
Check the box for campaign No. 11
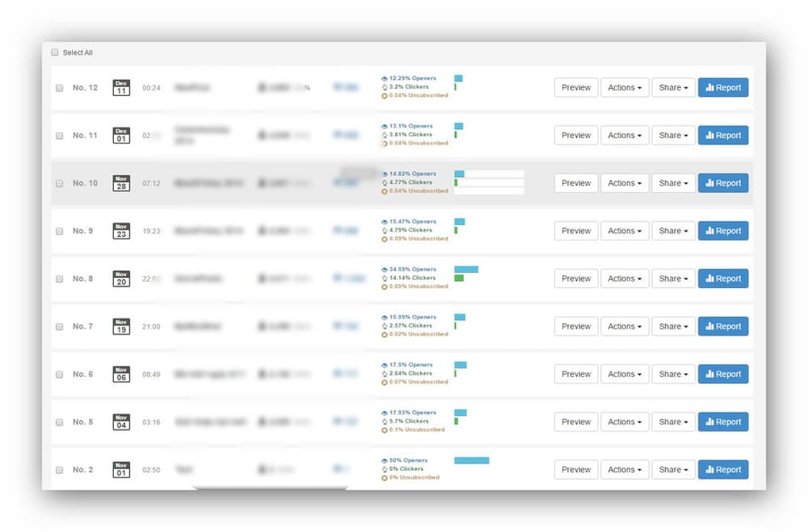59,136
